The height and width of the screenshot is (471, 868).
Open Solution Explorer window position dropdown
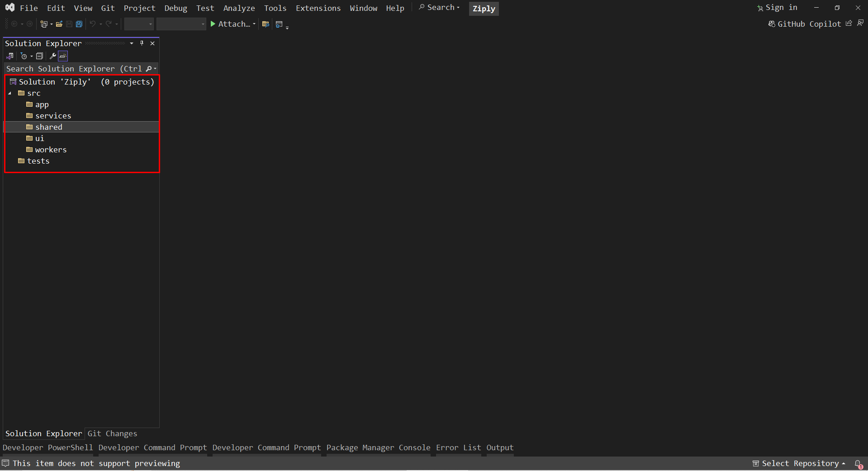pyautogui.click(x=132, y=43)
